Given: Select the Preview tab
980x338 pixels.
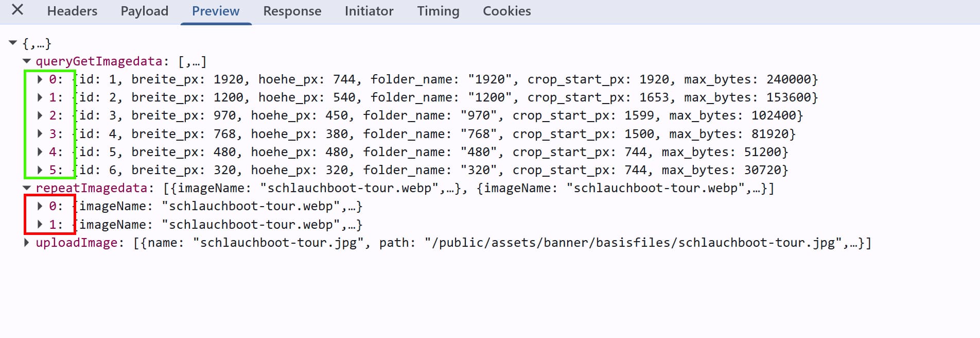Looking at the screenshot, I should point(216,11).
